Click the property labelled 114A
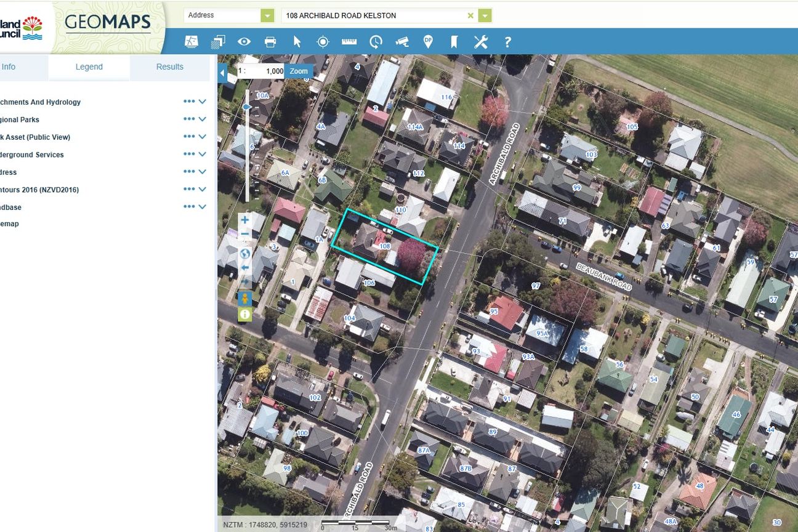 (416, 127)
